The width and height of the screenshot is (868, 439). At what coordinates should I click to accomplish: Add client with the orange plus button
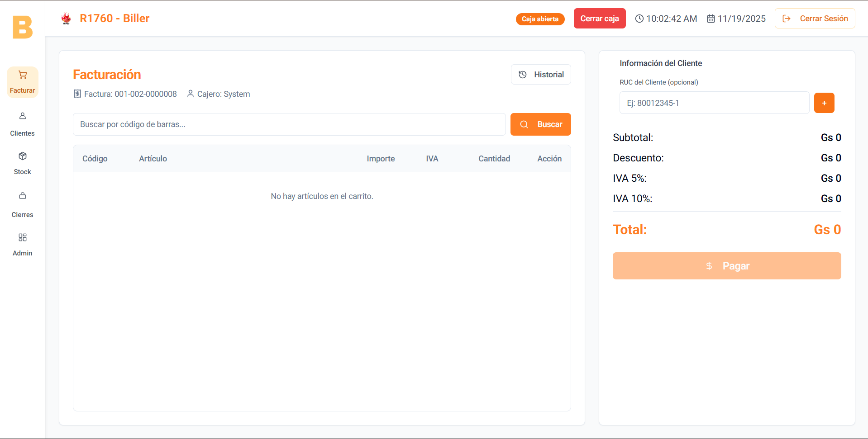(x=824, y=103)
